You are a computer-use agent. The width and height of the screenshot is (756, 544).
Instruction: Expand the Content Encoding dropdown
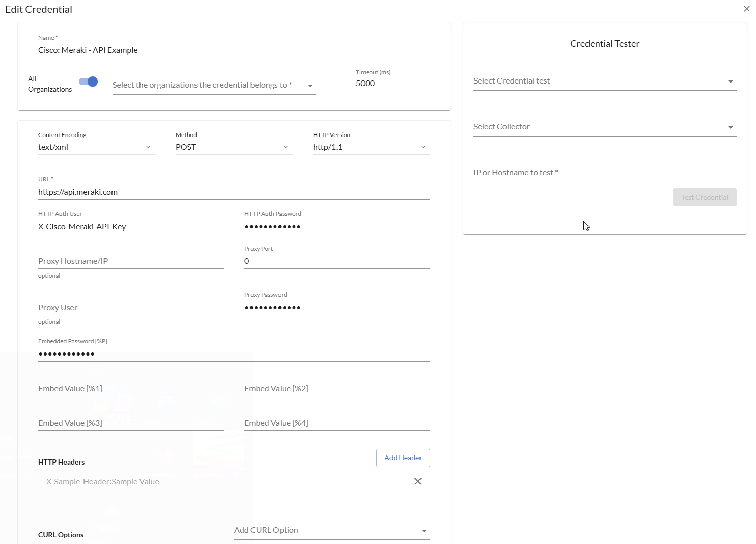click(96, 147)
